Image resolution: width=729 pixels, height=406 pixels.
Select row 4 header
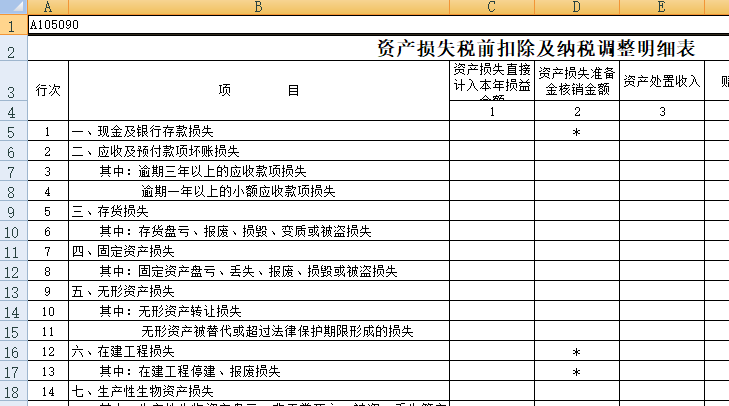(13, 111)
